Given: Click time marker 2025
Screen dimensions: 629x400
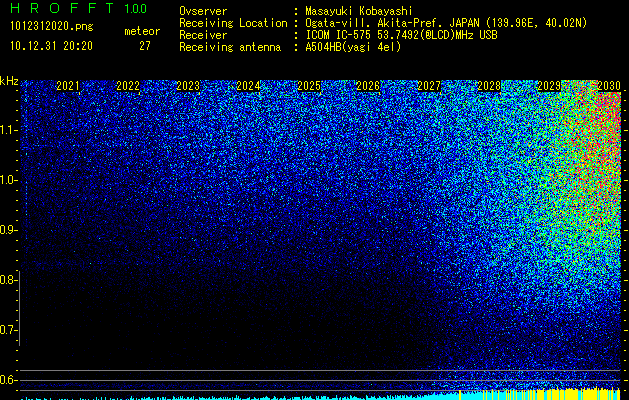Looking at the screenshot, I should coord(308,86).
